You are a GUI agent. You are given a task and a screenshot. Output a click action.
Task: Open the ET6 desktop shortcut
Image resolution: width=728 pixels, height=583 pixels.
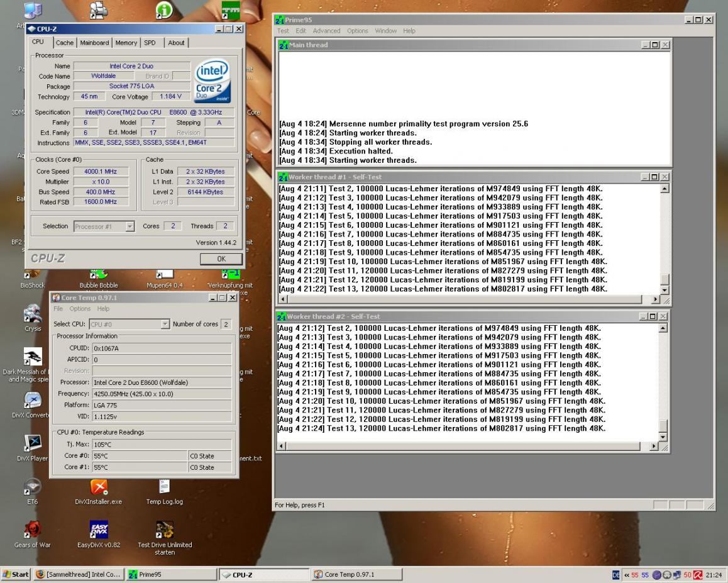33,487
